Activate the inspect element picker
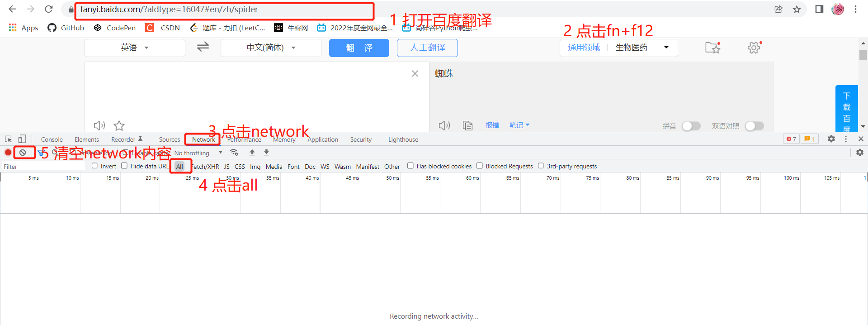The image size is (868, 325). [8, 139]
